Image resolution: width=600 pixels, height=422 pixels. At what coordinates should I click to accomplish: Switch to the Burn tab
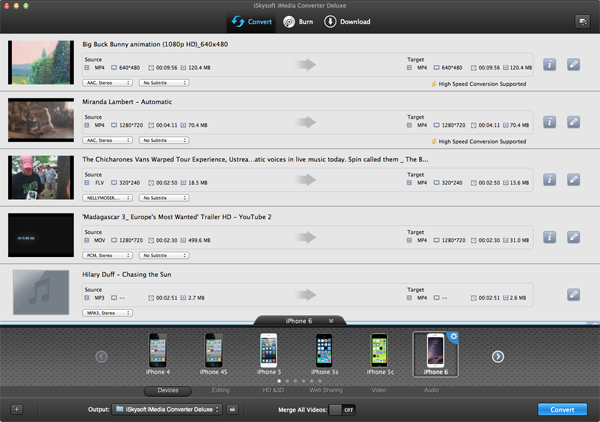(300, 21)
